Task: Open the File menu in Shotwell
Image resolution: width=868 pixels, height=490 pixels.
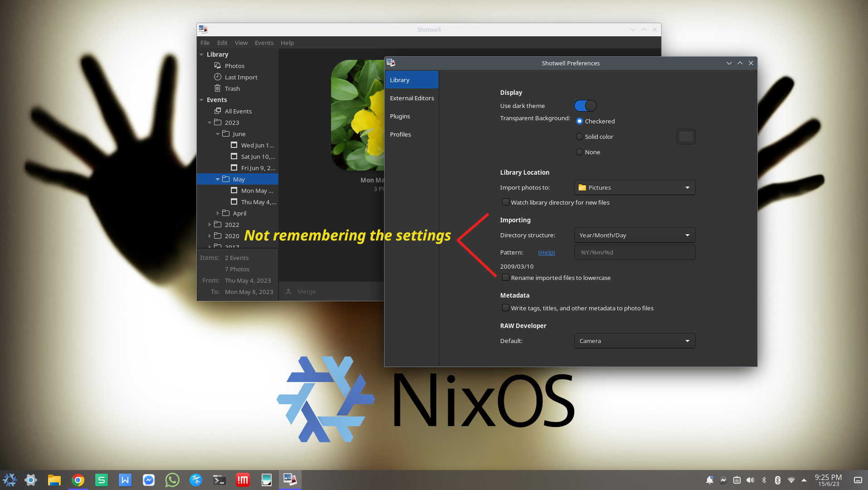Action: (x=205, y=43)
